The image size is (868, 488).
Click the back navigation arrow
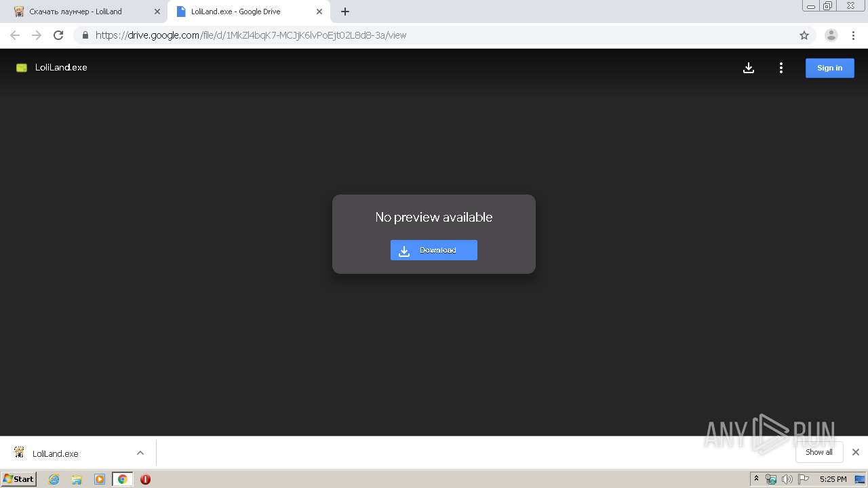pyautogui.click(x=15, y=35)
